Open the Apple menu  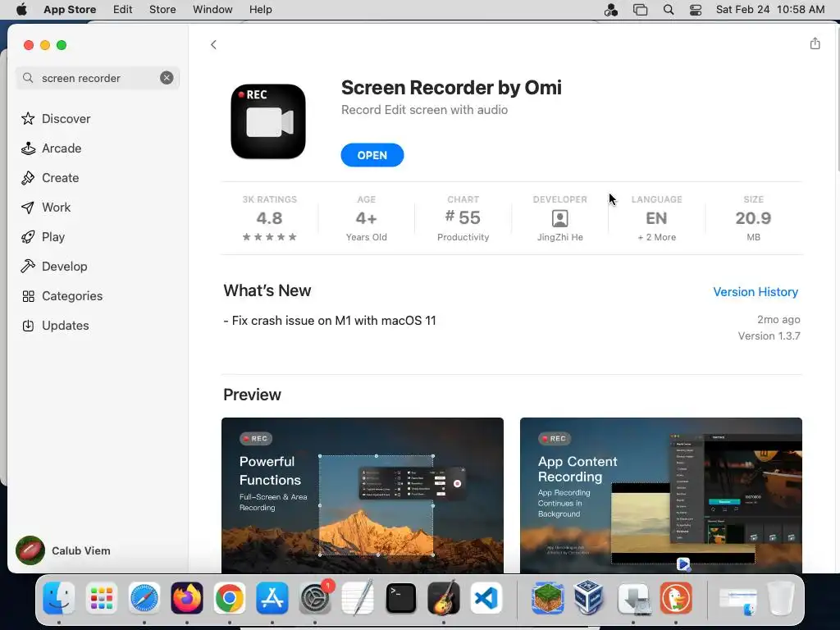(x=21, y=9)
